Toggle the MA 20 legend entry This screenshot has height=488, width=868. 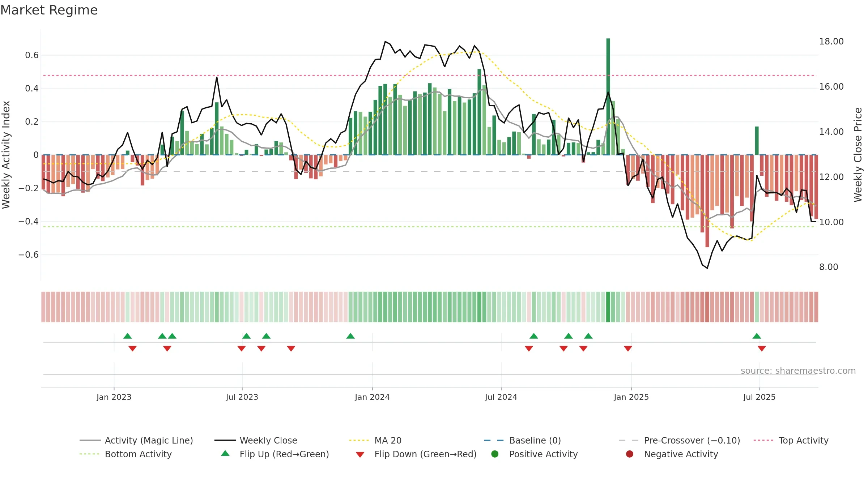[x=375, y=440]
